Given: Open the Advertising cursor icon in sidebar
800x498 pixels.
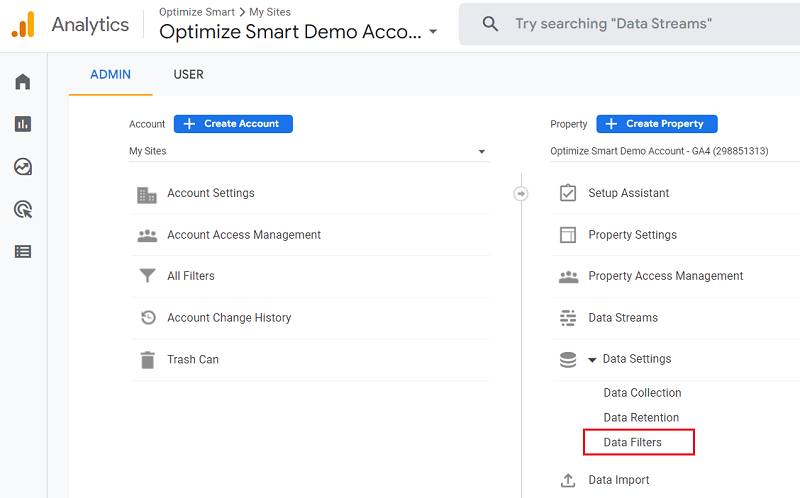Looking at the screenshot, I should (23, 209).
